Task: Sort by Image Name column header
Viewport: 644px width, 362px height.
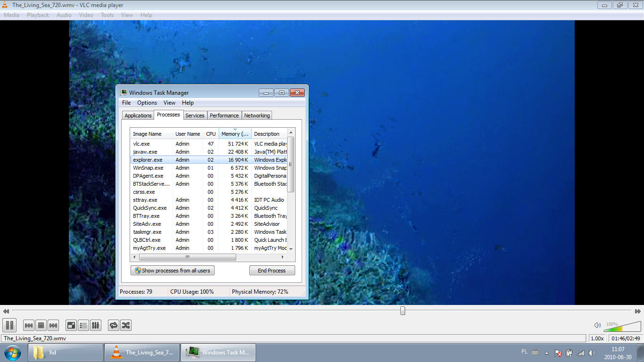Action: click(x=151, y=134)
